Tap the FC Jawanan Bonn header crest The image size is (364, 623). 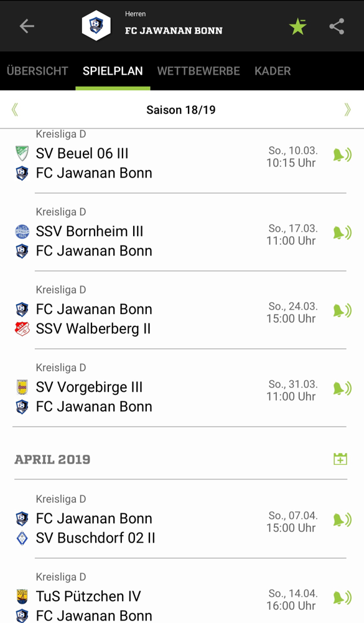[96, 26]
